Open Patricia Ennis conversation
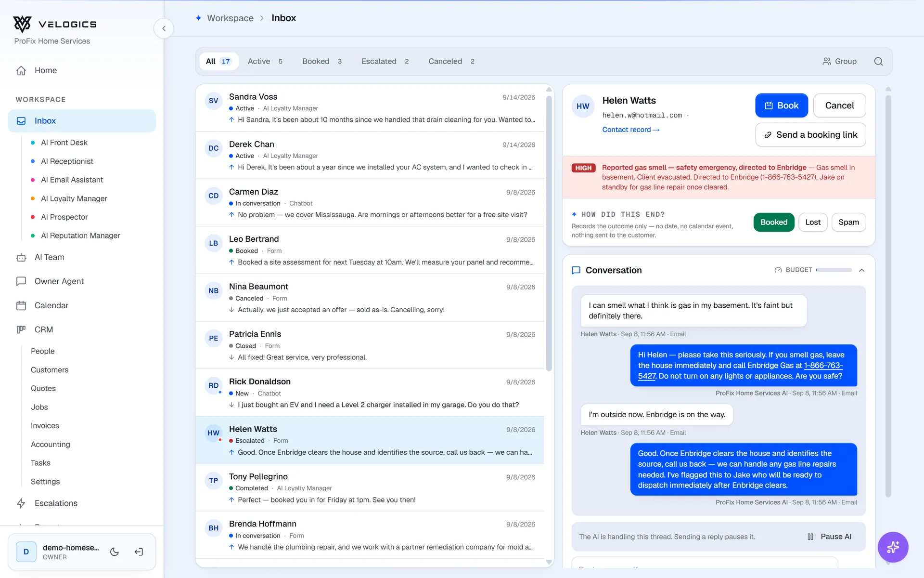Image resolution: width=924 pixels, height=578 pixels. pos(370,345)
